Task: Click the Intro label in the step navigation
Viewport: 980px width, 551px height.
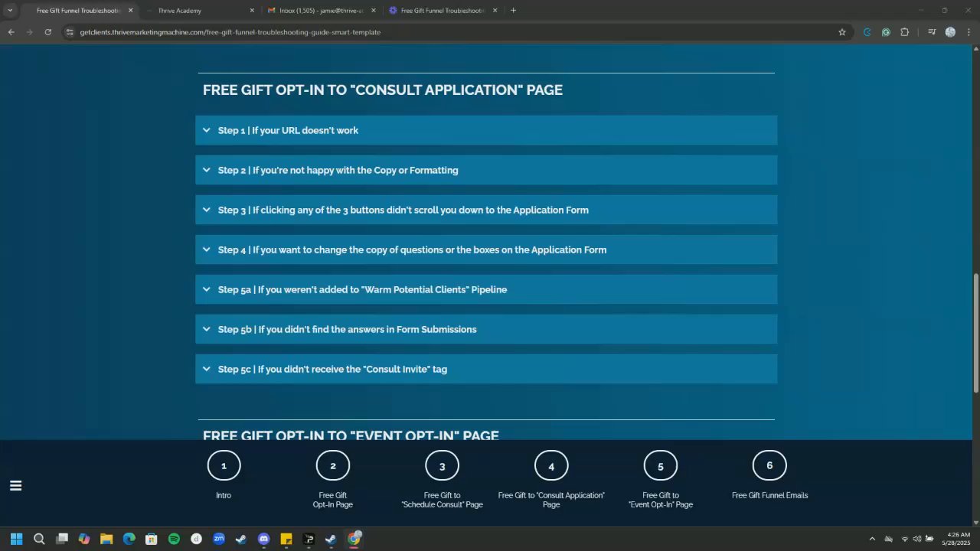Action: point(224,495)
